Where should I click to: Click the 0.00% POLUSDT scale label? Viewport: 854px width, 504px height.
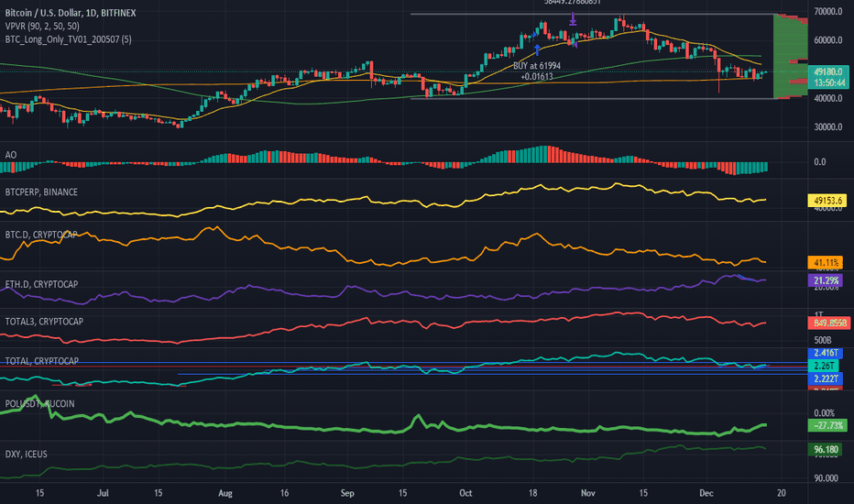click(824, 413)
